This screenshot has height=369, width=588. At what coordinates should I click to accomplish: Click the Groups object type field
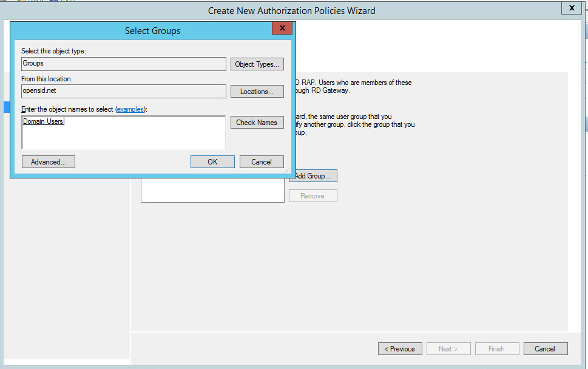click(123, 64)
